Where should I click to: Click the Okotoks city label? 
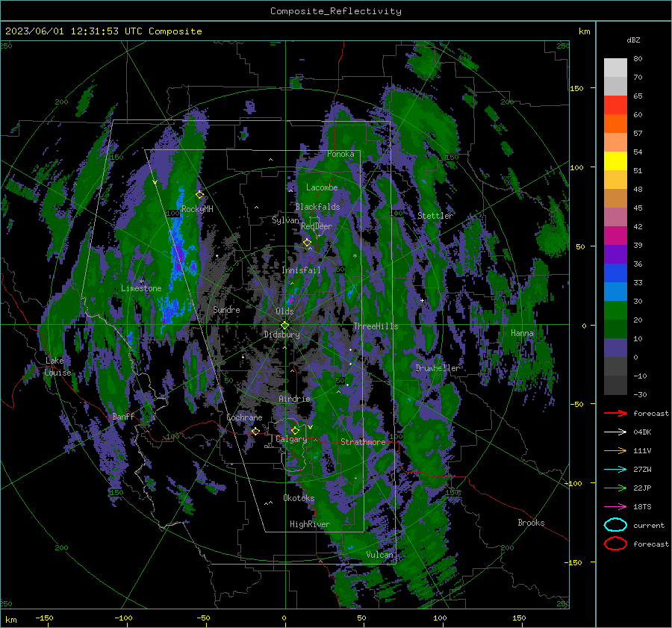[299, 498]
